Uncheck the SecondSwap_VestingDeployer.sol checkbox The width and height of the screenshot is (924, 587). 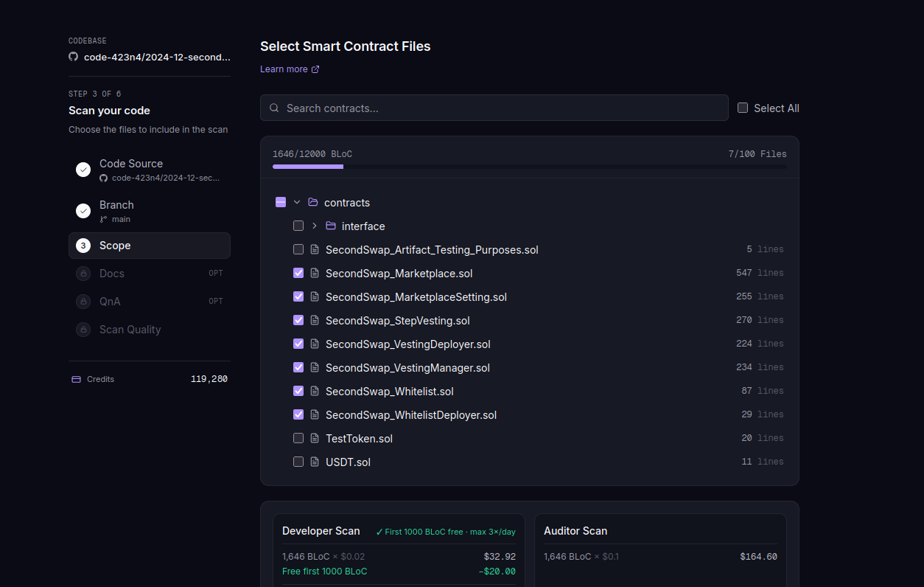pos(298,344)
